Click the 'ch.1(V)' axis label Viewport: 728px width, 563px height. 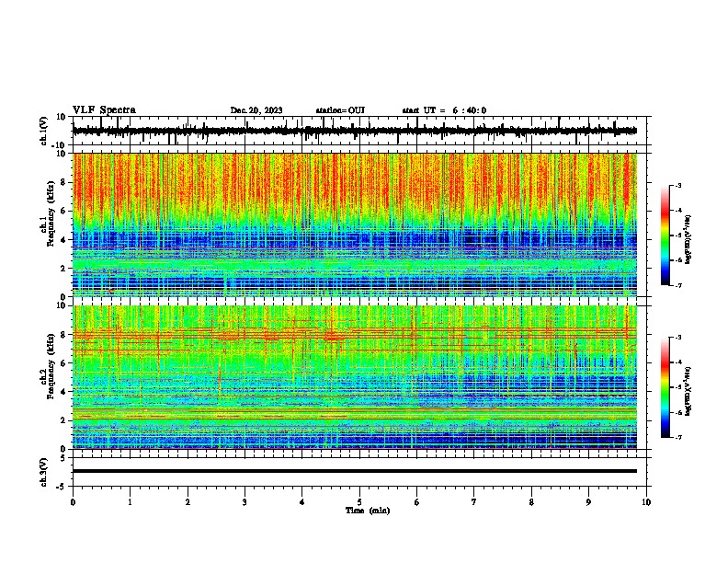(x=44, y=131)
